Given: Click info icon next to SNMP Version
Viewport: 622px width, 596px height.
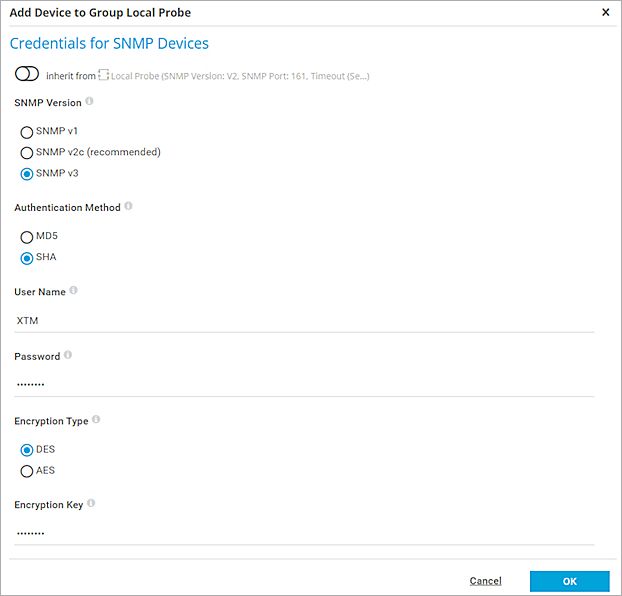Looking at the screenshot, I should tap(90, 101).
